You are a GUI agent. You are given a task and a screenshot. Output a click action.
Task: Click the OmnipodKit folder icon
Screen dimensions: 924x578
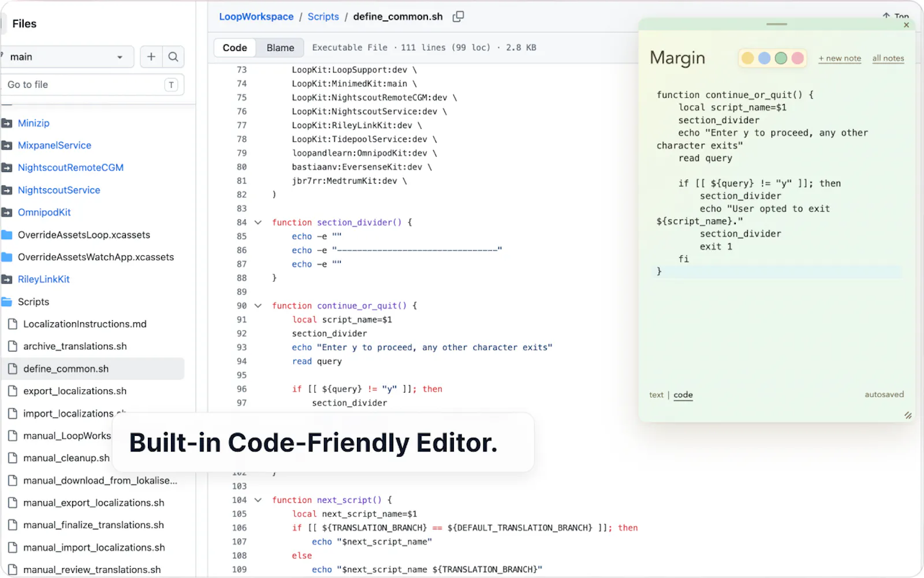(x=7, y=212)
